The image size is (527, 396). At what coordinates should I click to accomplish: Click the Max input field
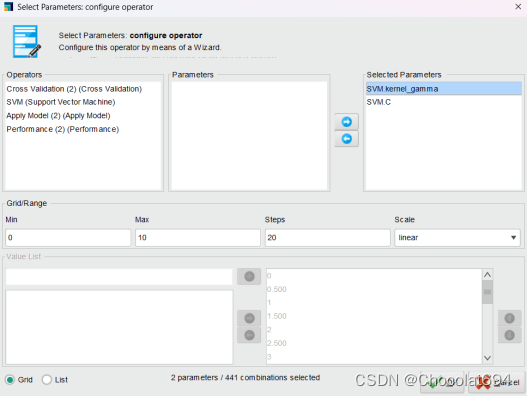pyautogui.click(x=198, y=238)
